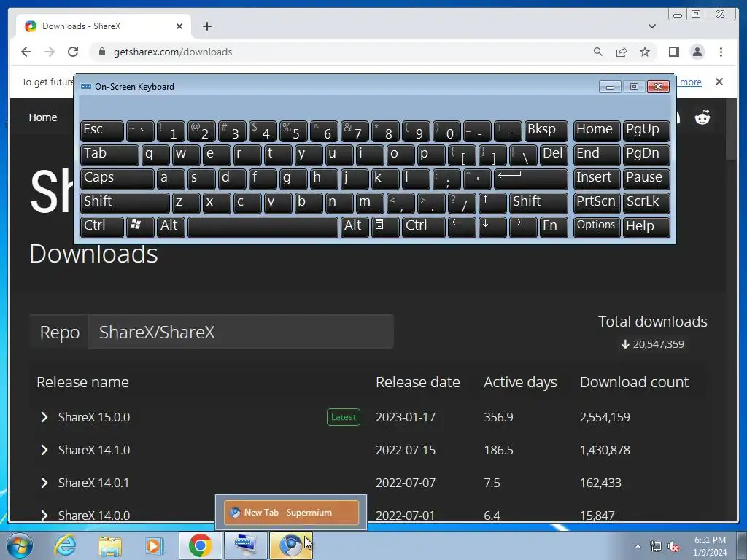Click the space bar on On-Screen Keyboard
Viewport: 747px width, 560px height.
263,227
